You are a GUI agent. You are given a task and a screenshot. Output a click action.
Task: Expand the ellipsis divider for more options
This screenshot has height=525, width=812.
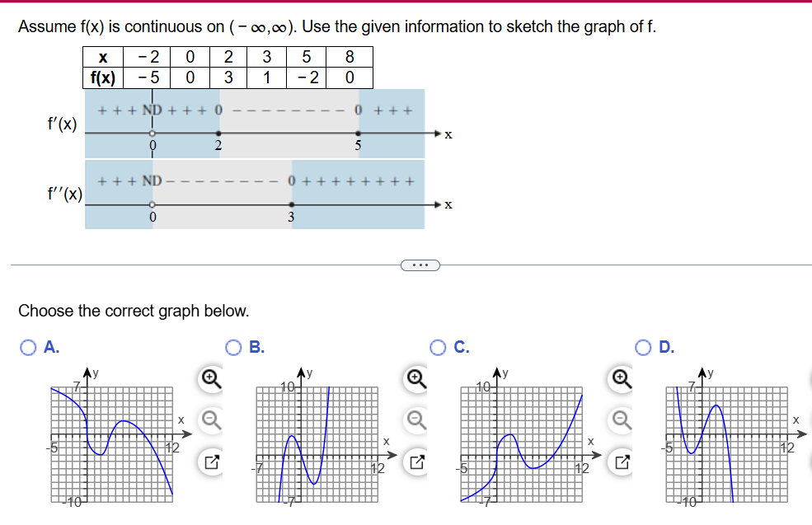tap(421, 265)
